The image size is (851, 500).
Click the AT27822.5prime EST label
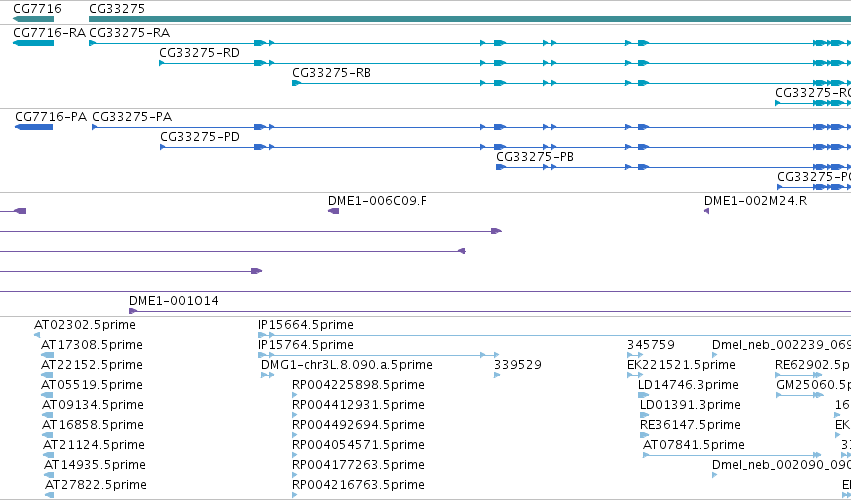pyautogui.click(x=96, y=485)
